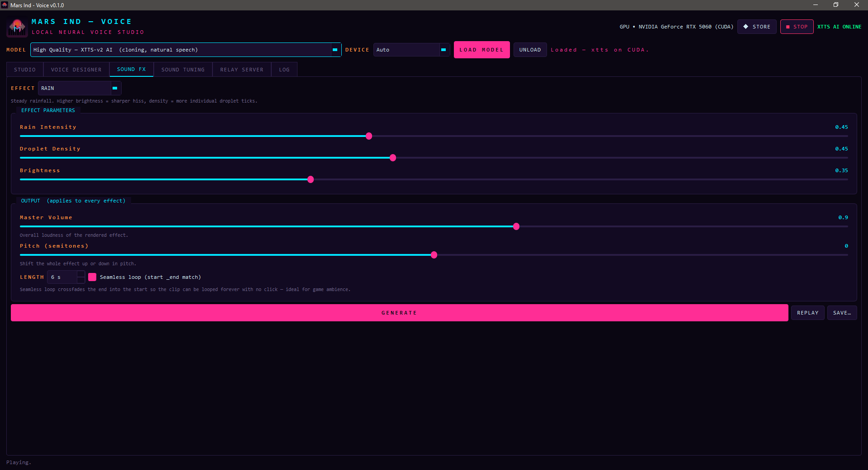This screenshot has height=470, width=868.
Task: Increase the Length value with the up stepper
Action: [81, 274]
